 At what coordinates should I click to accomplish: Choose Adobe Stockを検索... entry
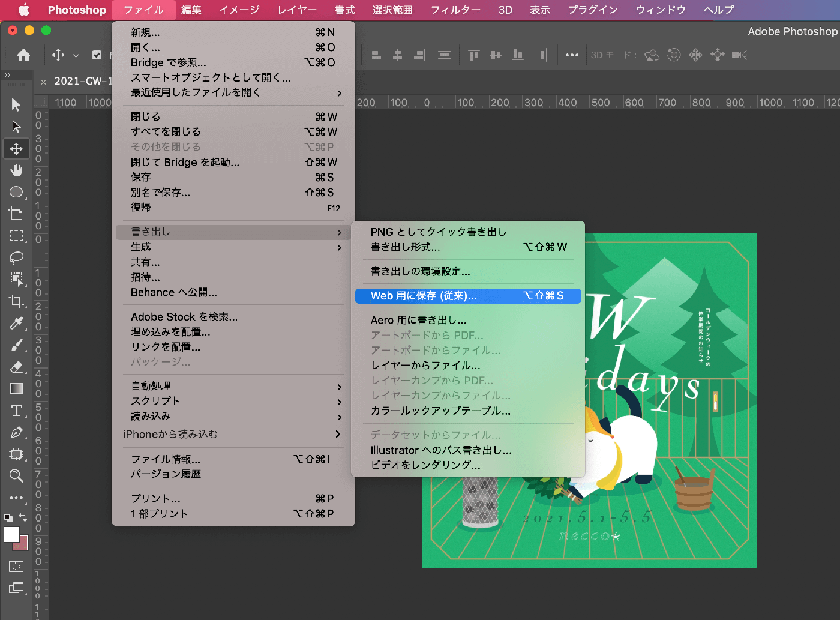point(233,317)
